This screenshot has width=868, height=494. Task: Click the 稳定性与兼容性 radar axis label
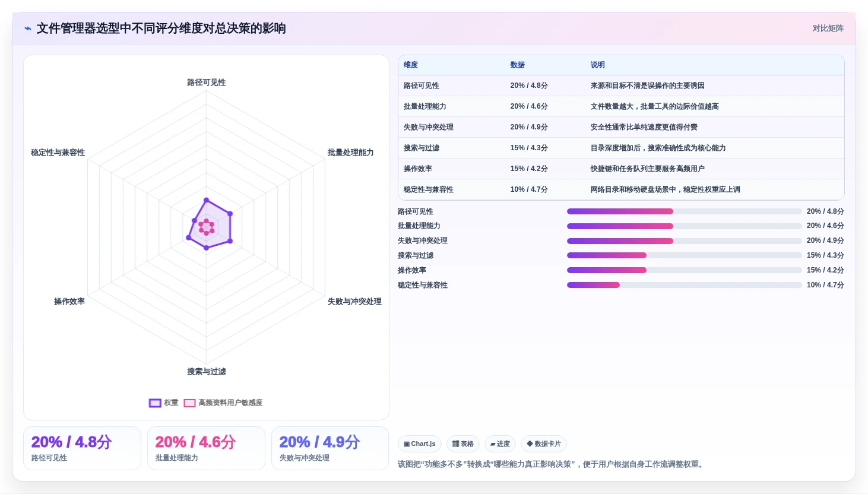pos(58,153)
